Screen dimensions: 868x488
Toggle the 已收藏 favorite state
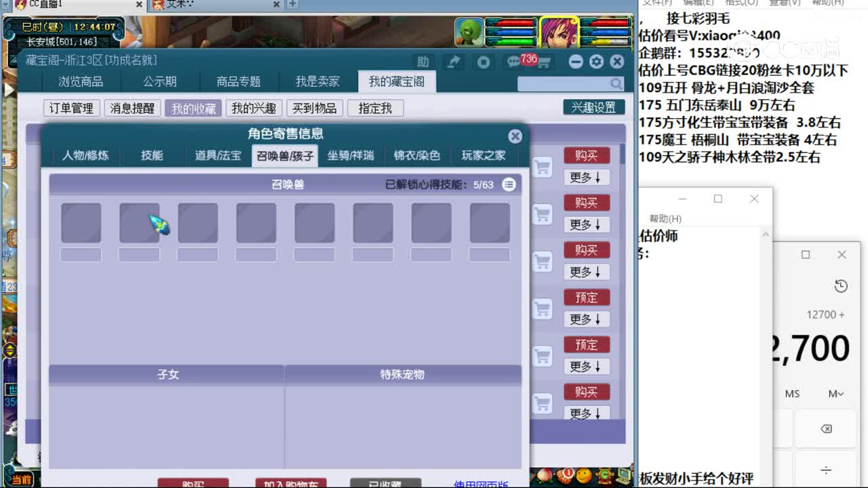387,483
